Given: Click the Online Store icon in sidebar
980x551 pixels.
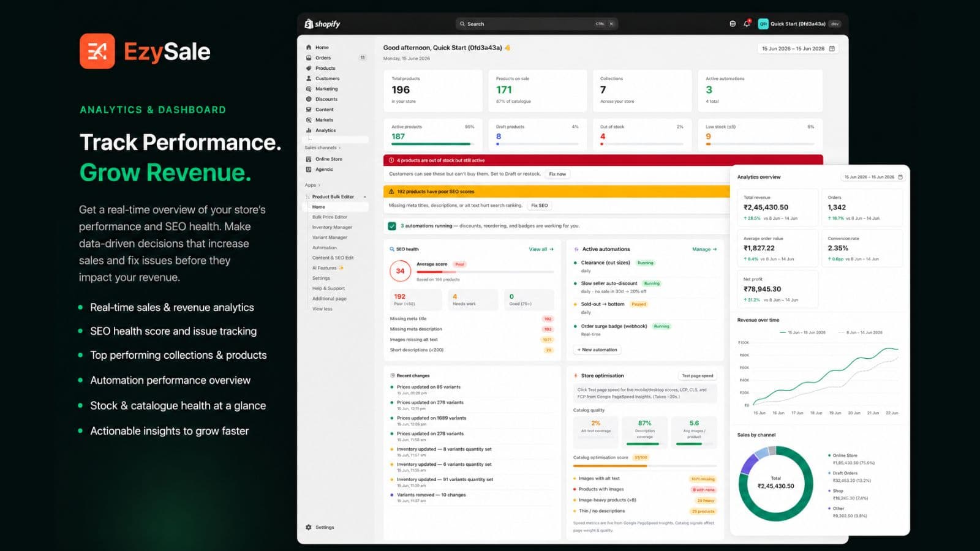Looking at the screenshot, I should click(x=309, y=159).
